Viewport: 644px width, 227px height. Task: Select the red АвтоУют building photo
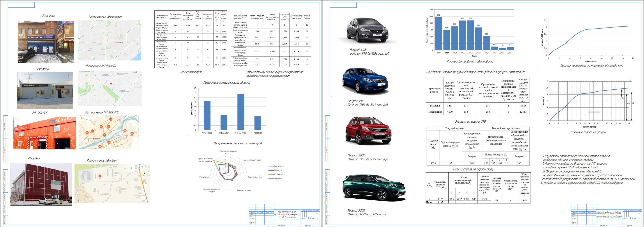41,184
